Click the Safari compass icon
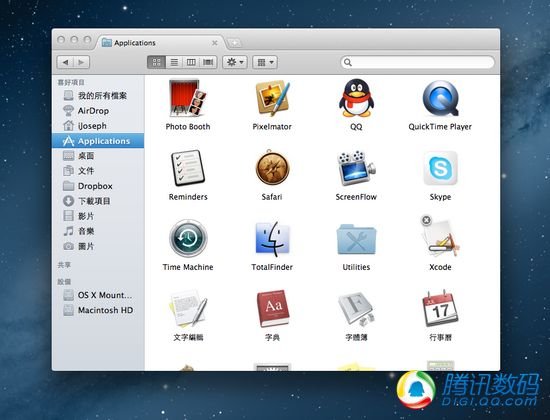Image resolution: width=550 pixels, height=420 pixels. tap(272, 167)
